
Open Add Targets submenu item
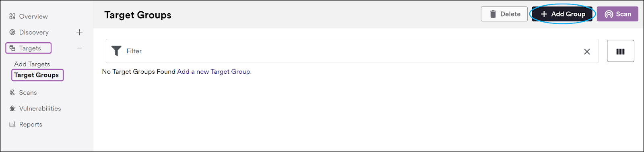pos(32,64)
